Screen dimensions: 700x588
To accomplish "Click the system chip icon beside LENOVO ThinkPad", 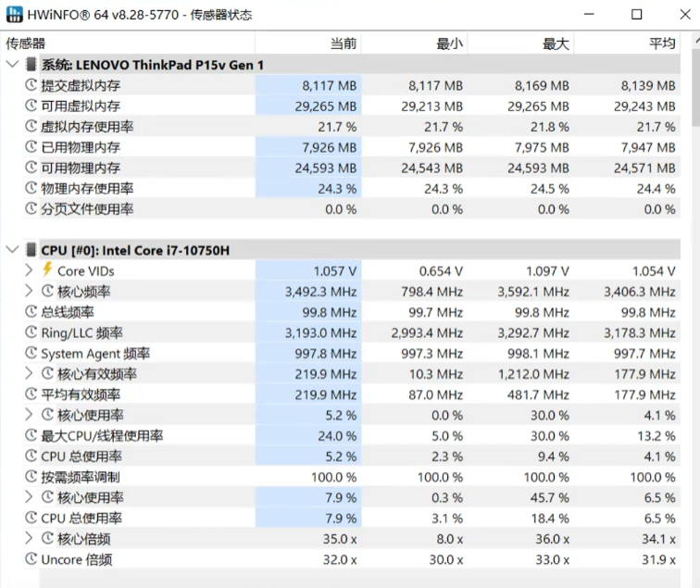I will point(31,64).
